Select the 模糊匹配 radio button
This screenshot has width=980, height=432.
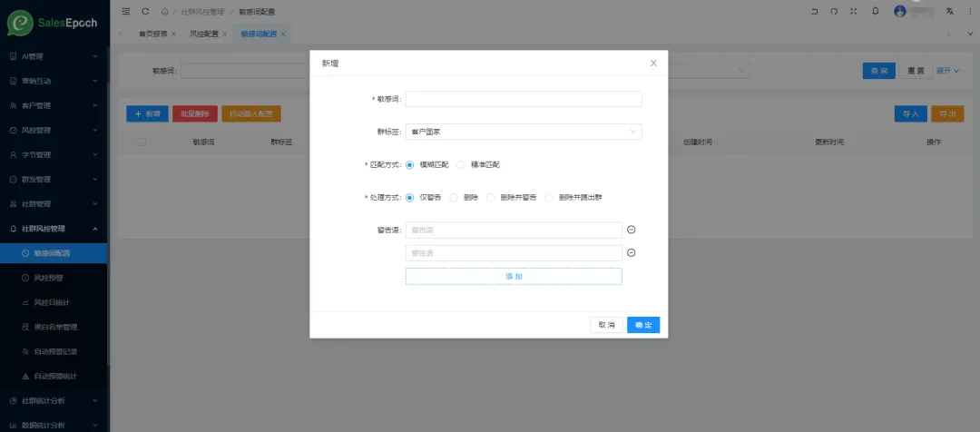(x=410, y=165)
